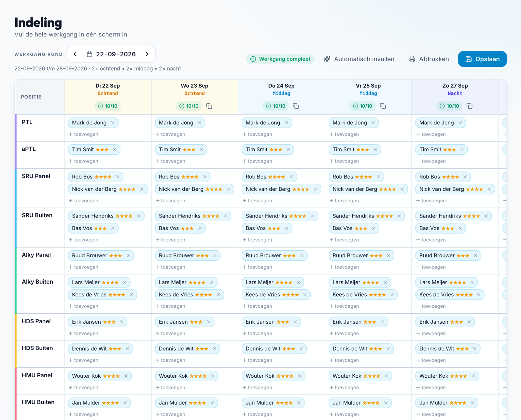Copy previous day into Wo 23 Sep

(209, 106)
